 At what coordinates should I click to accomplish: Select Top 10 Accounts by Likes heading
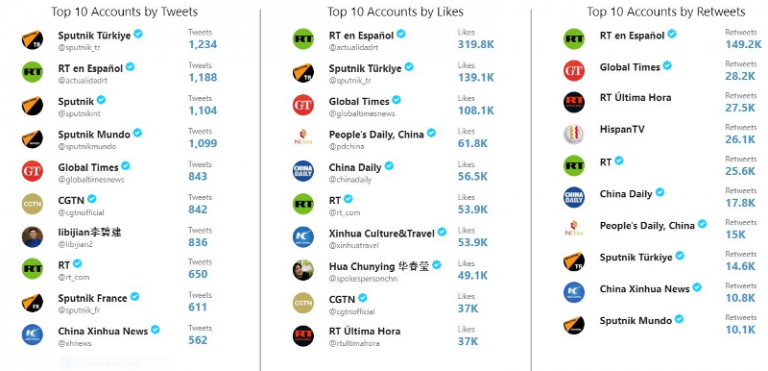click(395, 12)
